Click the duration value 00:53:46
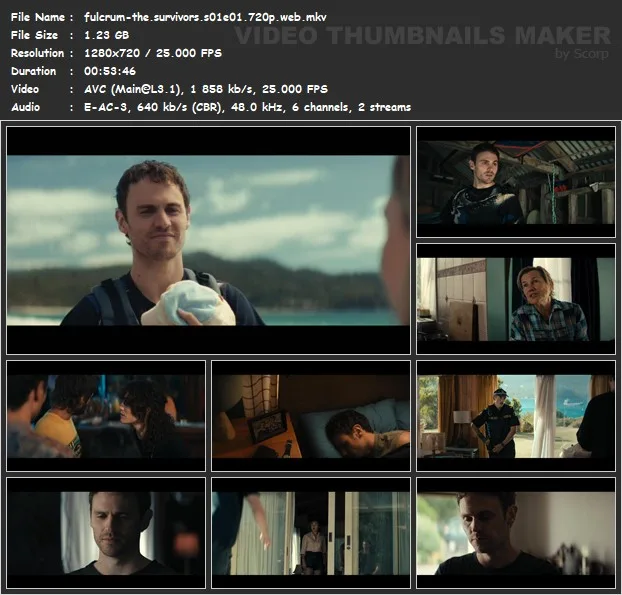The width and height of the screenshot is (622, 595). click(109, 71)
